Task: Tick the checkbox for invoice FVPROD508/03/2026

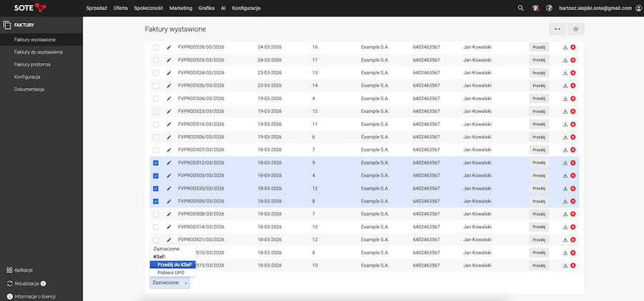Action: click(156, 214)
